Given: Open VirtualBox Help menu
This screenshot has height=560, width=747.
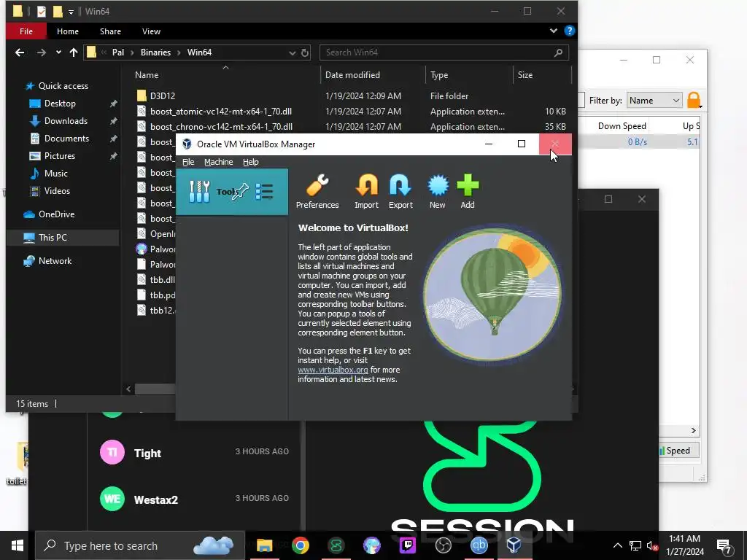Looking at the screenshot, I should pyautogui.click(x=251, y=162).
